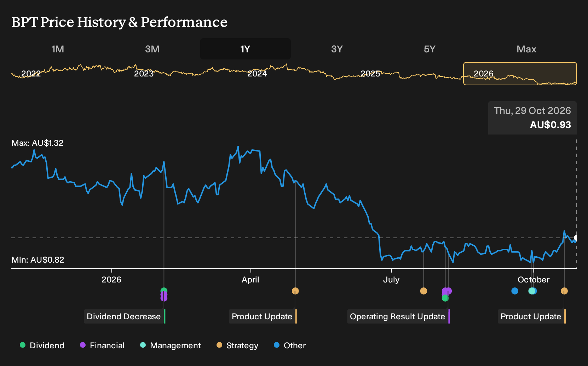Open the October Product Update event label
588x366 pixels.
532,316
